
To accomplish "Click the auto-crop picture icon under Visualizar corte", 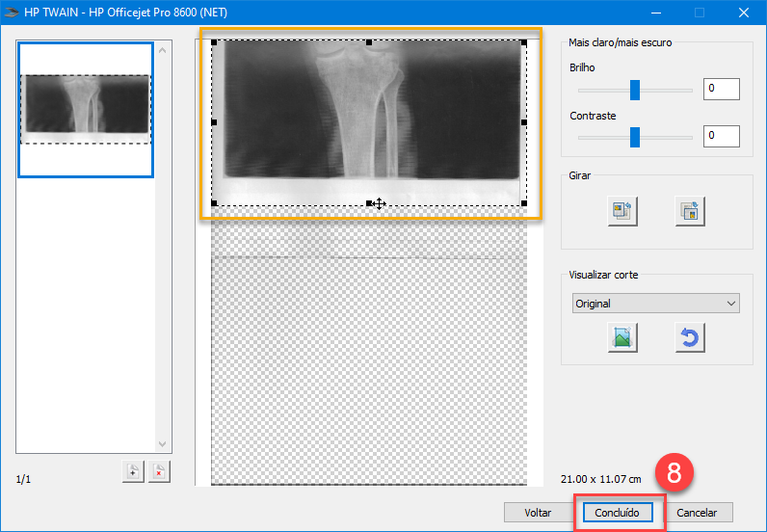I will pos(622,337).
